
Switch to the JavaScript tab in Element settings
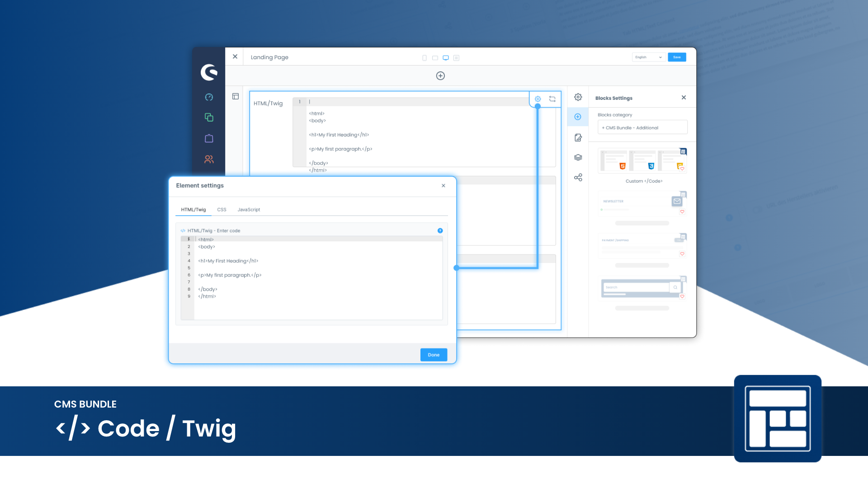(249, 209)
